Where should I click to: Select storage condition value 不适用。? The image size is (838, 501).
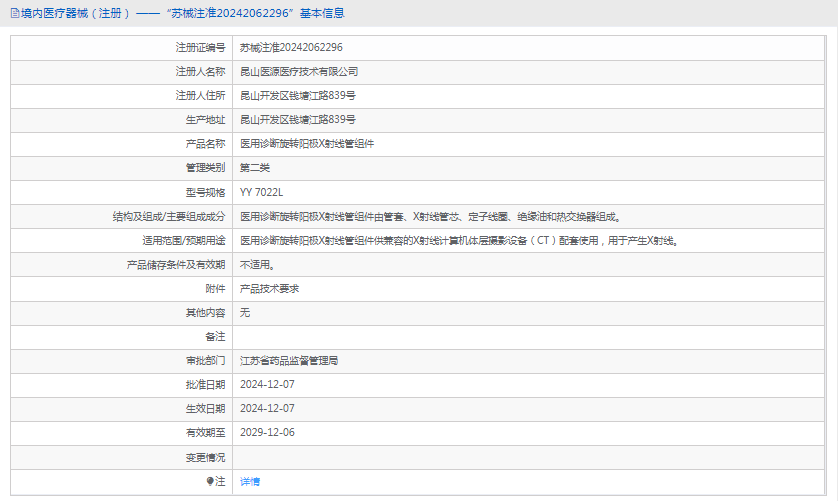click(x=258, y=265)
